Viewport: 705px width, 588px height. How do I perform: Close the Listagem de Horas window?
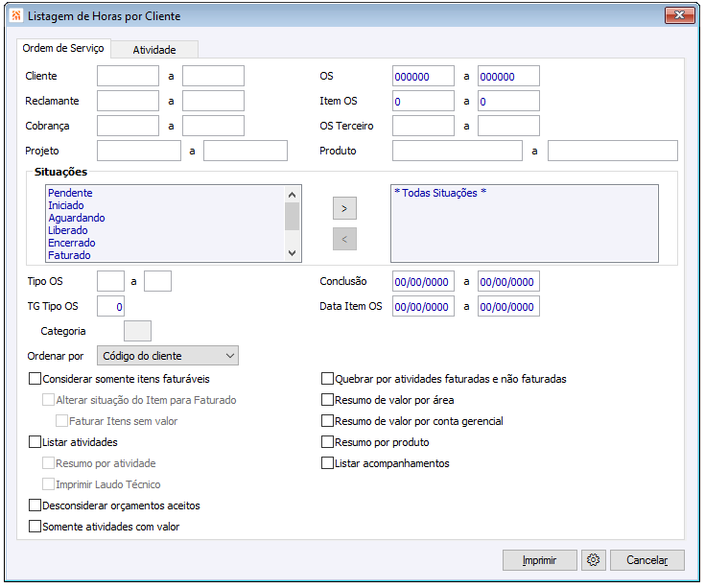(x=679, y=14)
